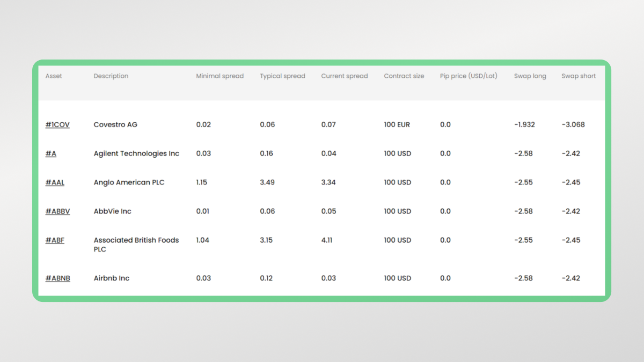Click Anglo American's minimal spread 1.15
644x362 pixels.
tap(202, 182)
